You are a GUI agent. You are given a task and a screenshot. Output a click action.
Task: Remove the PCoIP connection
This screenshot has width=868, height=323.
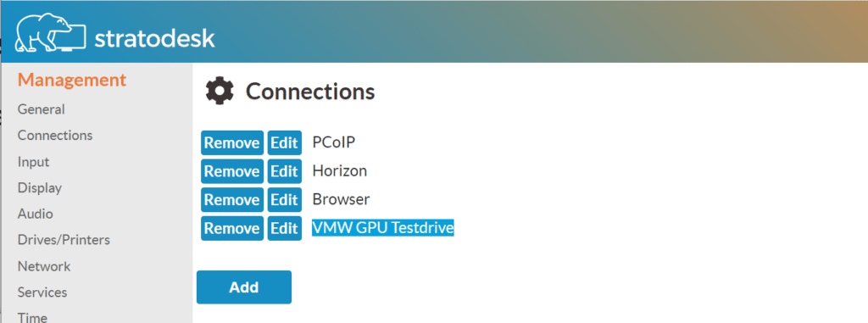232,143
